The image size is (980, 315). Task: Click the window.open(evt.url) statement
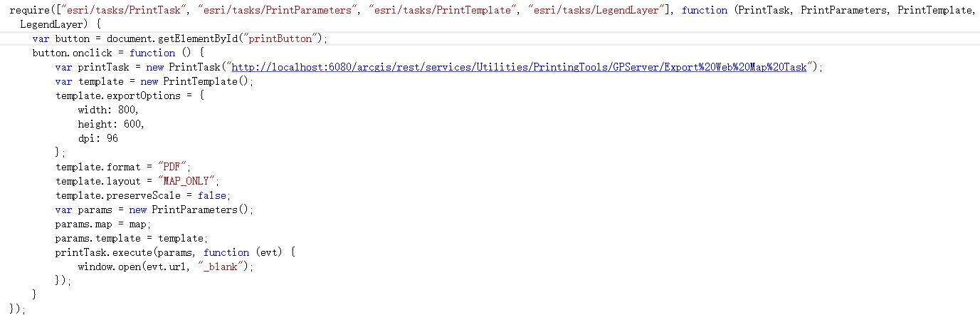[165, 267]
